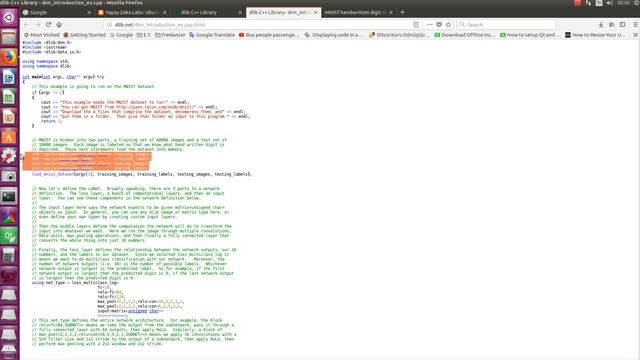Open site information for dlib.net

coord(109,24)
